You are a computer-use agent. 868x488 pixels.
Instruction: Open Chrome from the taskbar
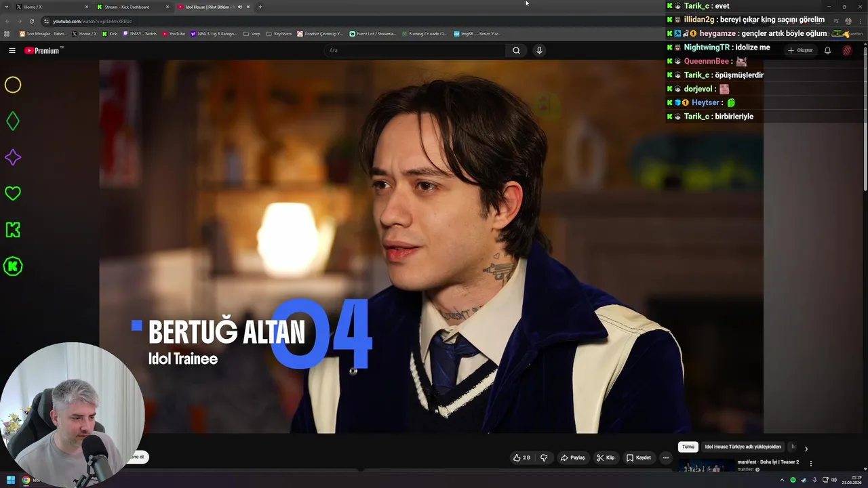[x=26, y=480]
